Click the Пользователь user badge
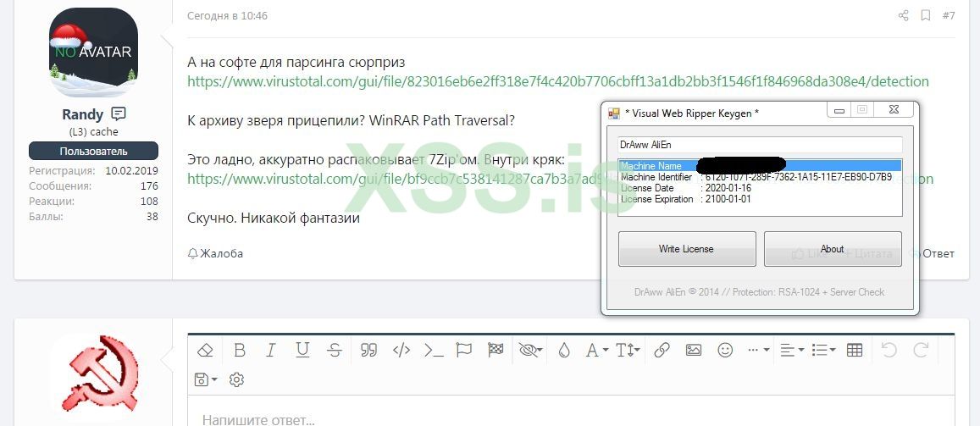980x426 pixels. pyautogui.click(x=94, y=151)
